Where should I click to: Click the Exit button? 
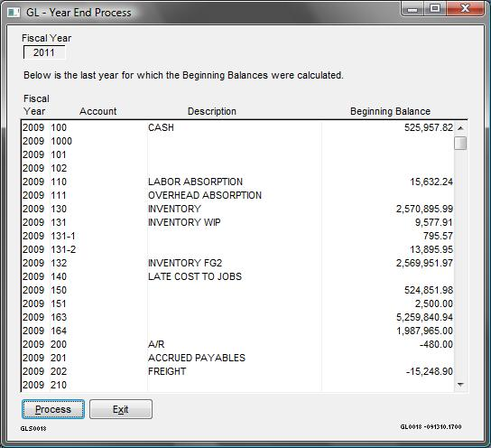point(121,409)
